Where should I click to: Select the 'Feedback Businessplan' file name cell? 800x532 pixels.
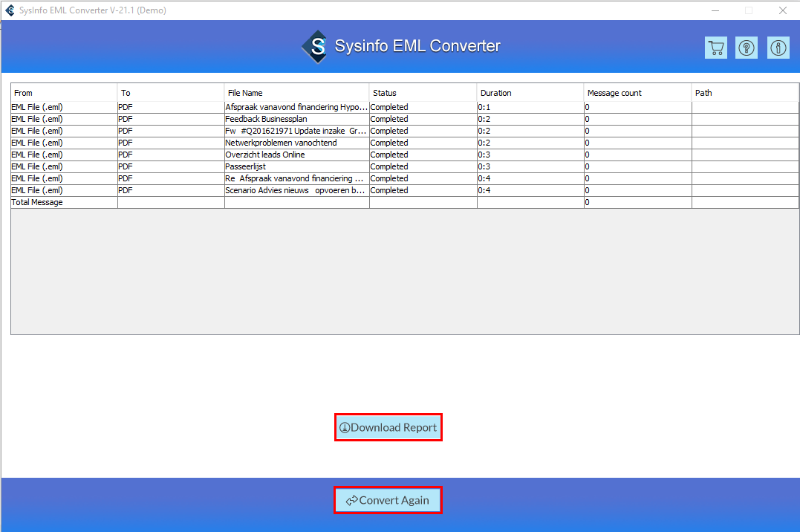[297, 119]
